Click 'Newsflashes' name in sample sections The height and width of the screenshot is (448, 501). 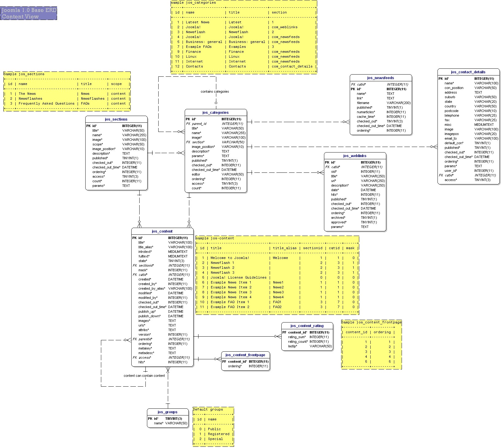click(30, 98)
